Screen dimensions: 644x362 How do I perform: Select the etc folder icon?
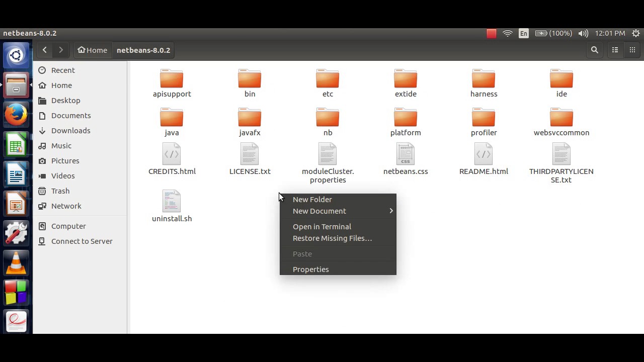click(328, 79)
